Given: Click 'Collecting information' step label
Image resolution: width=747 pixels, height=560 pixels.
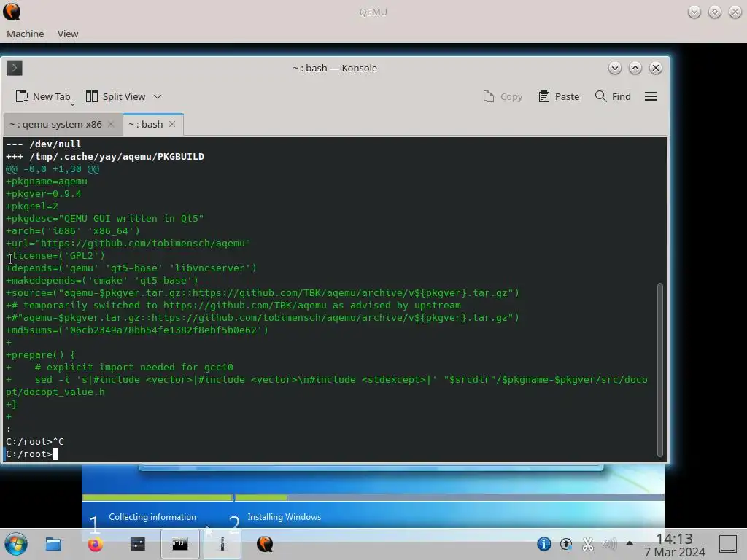Looking at the screenshot, I should click(152, 517).
